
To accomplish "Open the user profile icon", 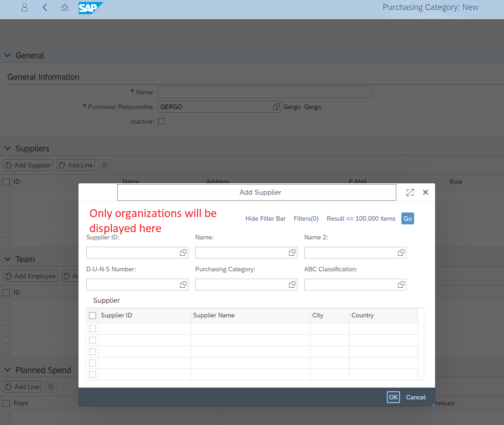I will 25,7.
